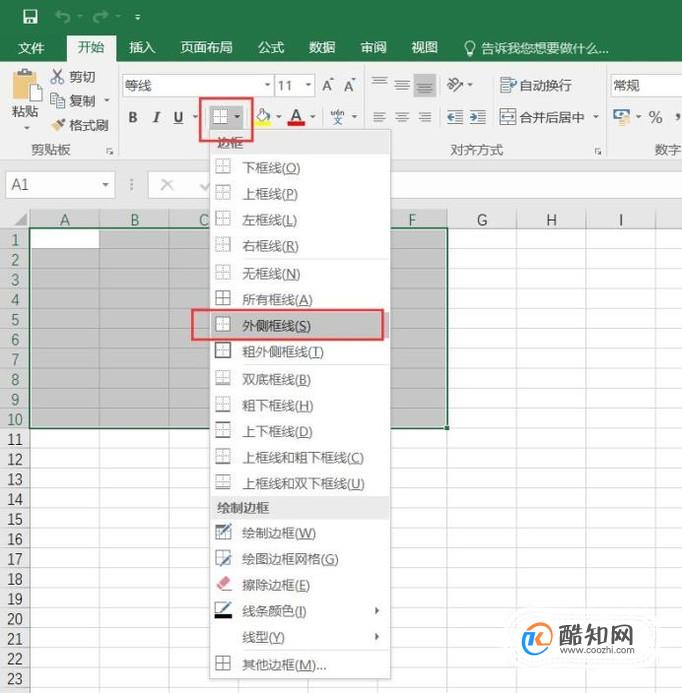Open the font size 11 dropdown

pyautogui.click(x=308, y=85)
